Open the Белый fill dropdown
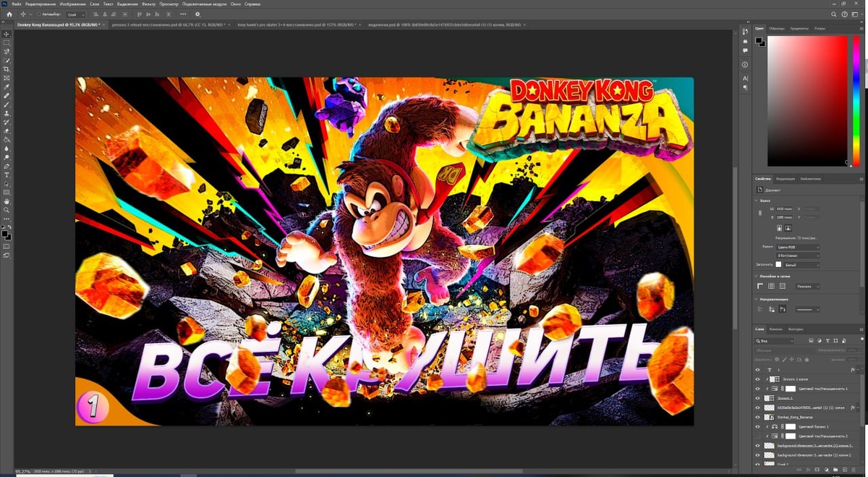This screenshot has width=868, height=477. point(801,265)
